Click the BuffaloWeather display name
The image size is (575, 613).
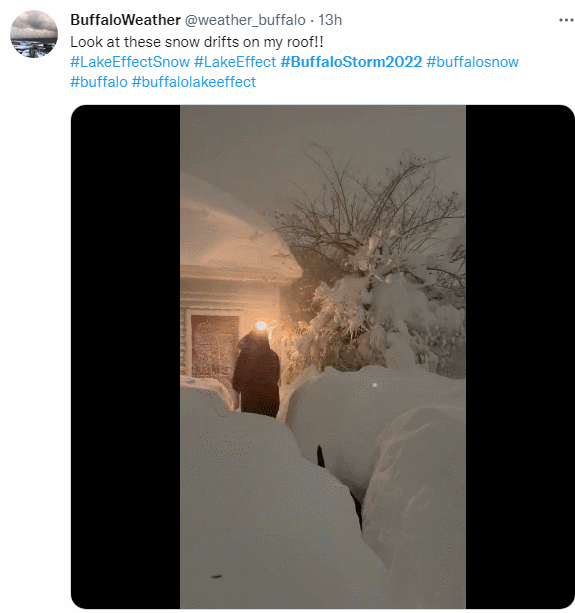[125, 20]
